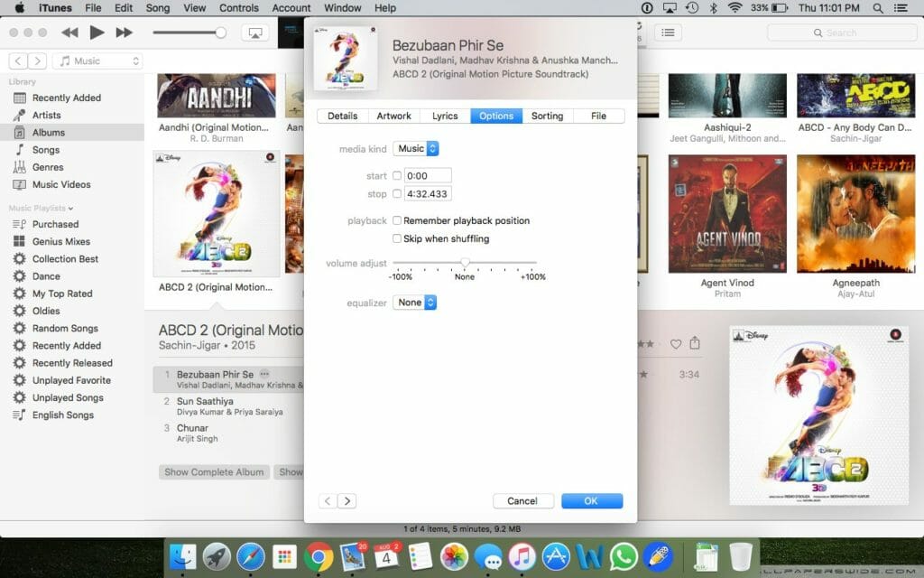
Task: Open the equalizer dropdown set to None
Action: pyautogui.click(x=414, y=303)
